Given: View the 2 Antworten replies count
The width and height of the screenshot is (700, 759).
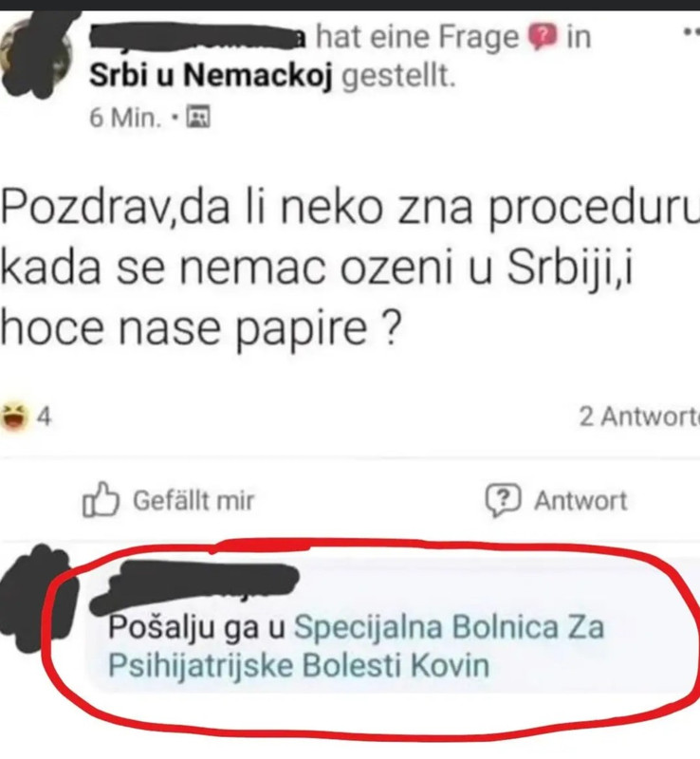Looking at the screenshot, I should [x=639, y=417].
